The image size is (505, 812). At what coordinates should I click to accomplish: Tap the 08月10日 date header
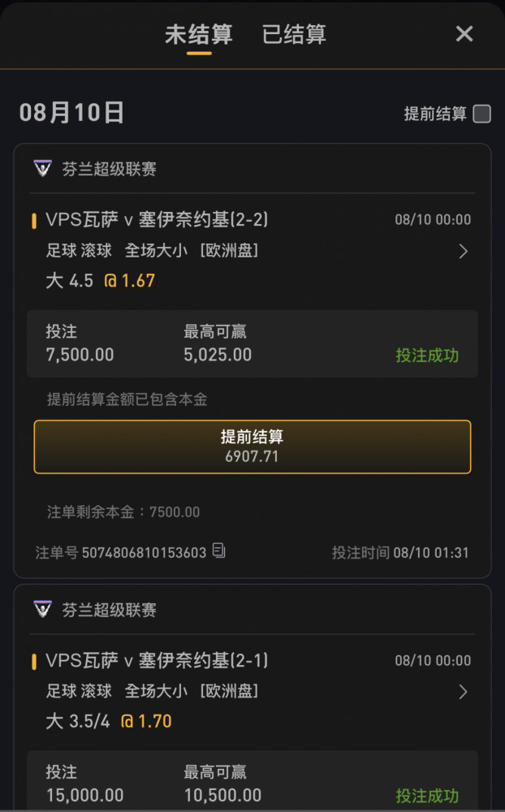click(x=71, y=112)
